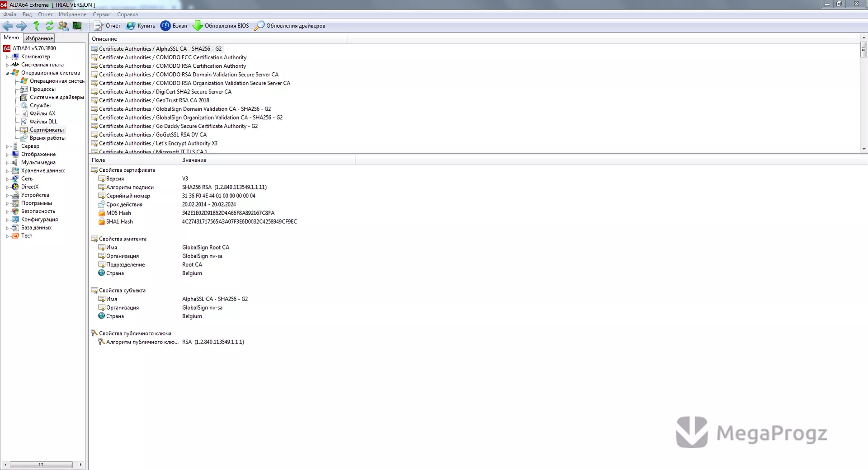The height and width of the screenshot is (470, 868).
Task: Click the База данных icon
Action: 15,227
